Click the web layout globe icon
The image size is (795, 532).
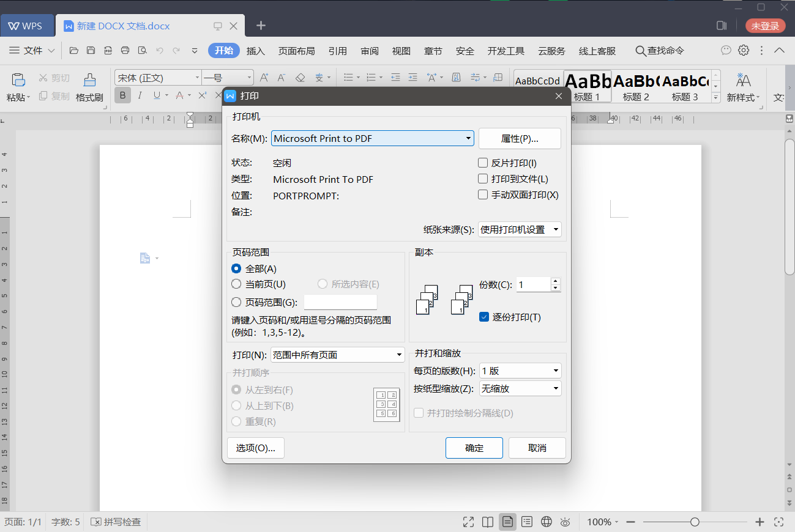[545, 522]
